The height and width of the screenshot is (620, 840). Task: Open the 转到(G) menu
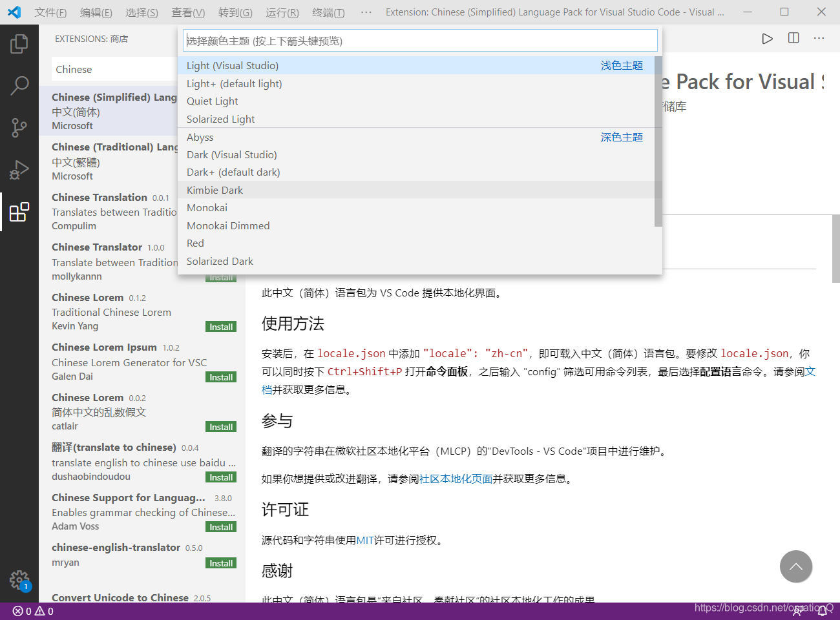(235, 12)
